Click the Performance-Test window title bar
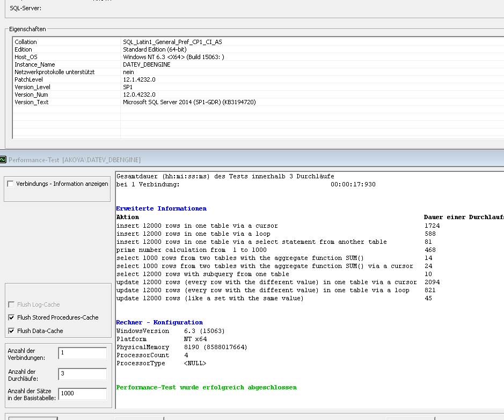Image resolution: width=504 pixels, height=420 pixels. (x=268, y=160)
